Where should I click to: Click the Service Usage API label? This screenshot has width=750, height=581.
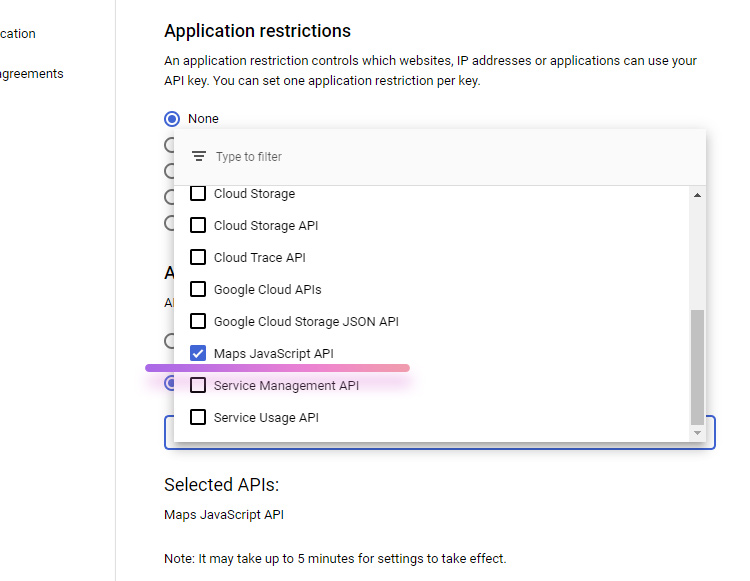click(266, 418)
